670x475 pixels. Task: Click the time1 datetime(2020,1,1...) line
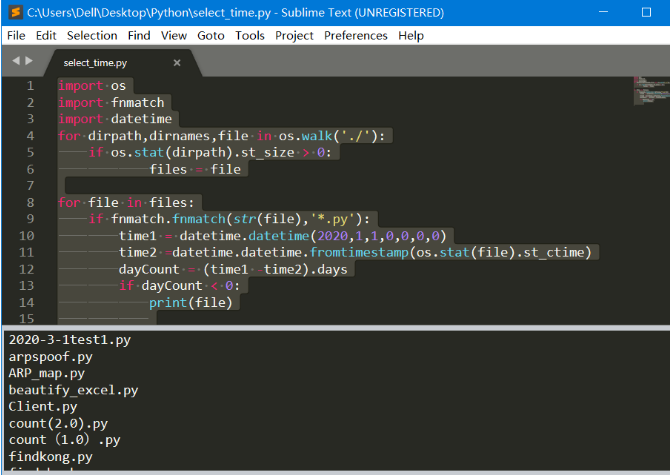coord(282,236)
